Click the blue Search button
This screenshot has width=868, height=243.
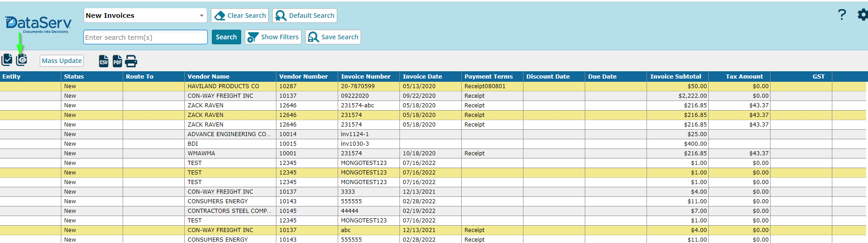click(226, 37)
